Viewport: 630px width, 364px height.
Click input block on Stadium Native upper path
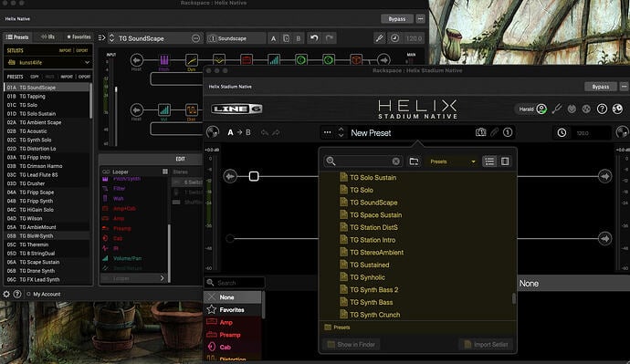[230, 176]
